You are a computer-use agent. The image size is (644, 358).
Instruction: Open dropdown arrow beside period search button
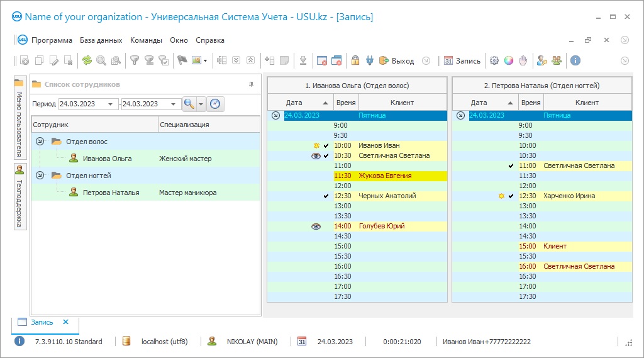click(x=201, y=104)
